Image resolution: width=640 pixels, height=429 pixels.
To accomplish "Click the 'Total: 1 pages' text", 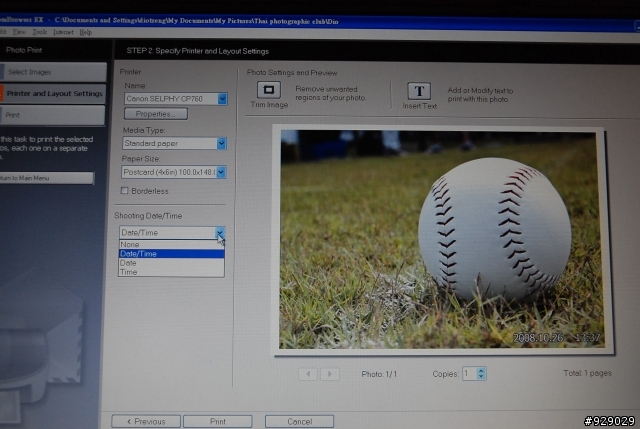I will pyautogui.click(x=587, y=373).
